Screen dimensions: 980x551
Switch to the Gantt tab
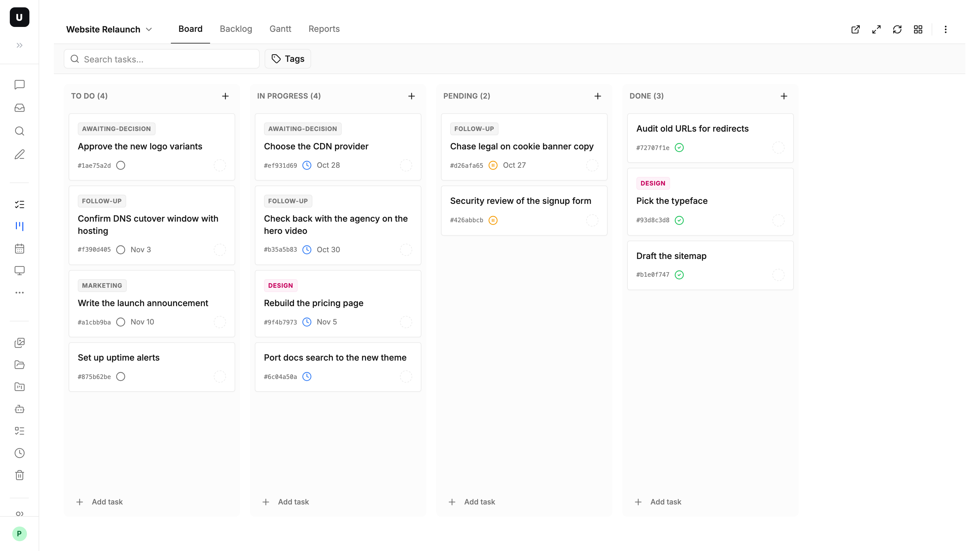point(280,29)
